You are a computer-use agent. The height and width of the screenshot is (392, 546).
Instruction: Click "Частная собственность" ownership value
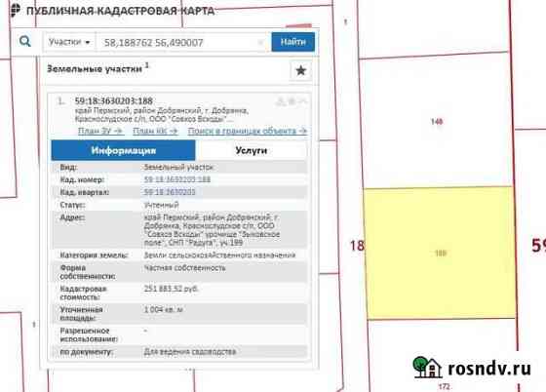[x=185, y=268]
